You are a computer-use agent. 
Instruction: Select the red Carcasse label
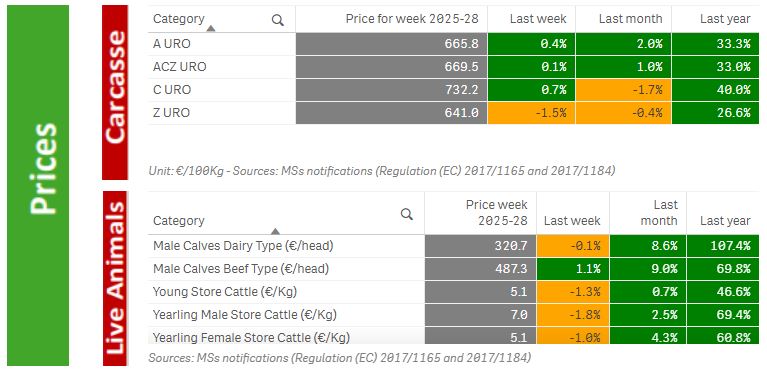(x=115, y=92)
